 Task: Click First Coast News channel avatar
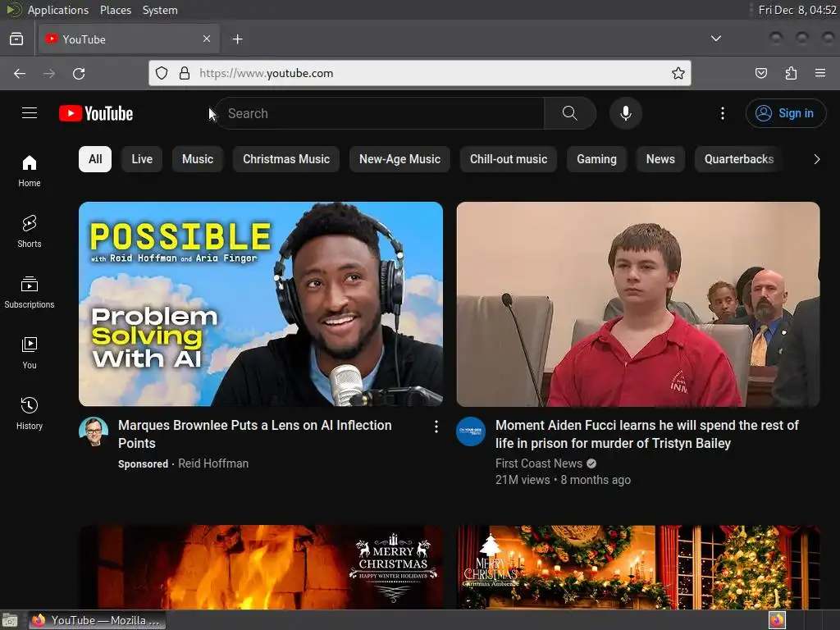click(471, 431)
